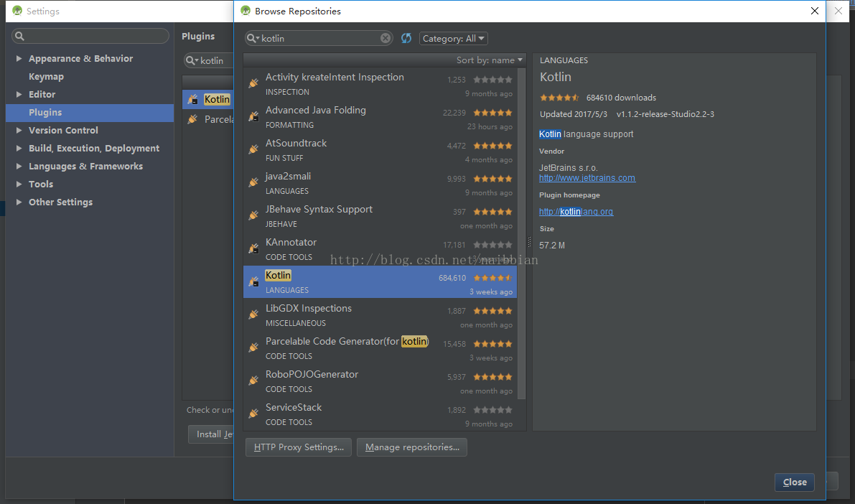Select KAnnotator plugin row
Image resolution: width=855 pixels, height=504 pixels.
[380, 249]
